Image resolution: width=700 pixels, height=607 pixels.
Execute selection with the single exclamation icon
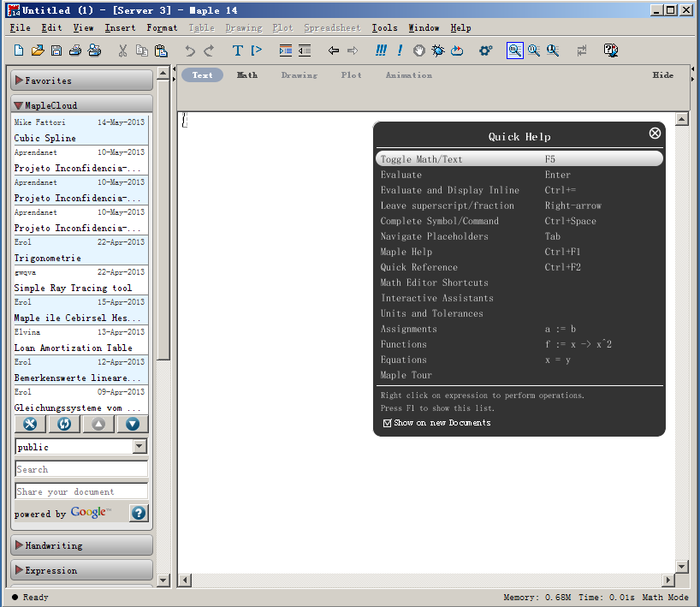click(400, 51)
